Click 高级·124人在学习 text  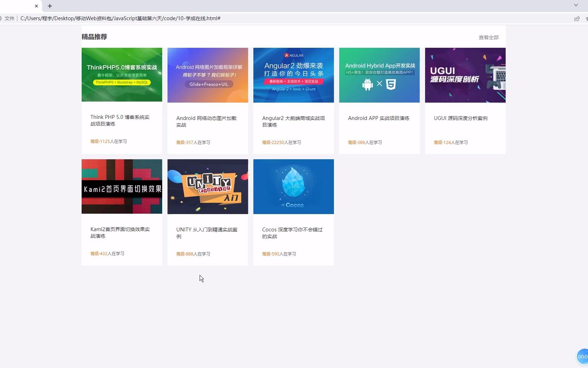pos(451,142)
